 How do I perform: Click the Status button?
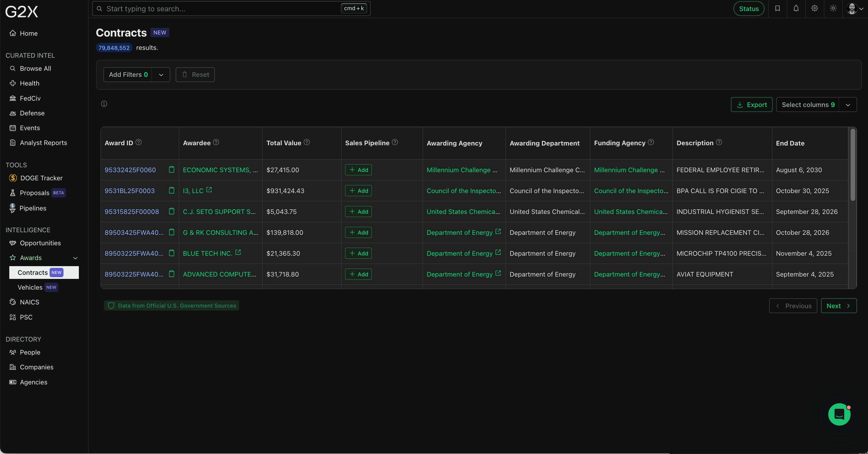749,8
